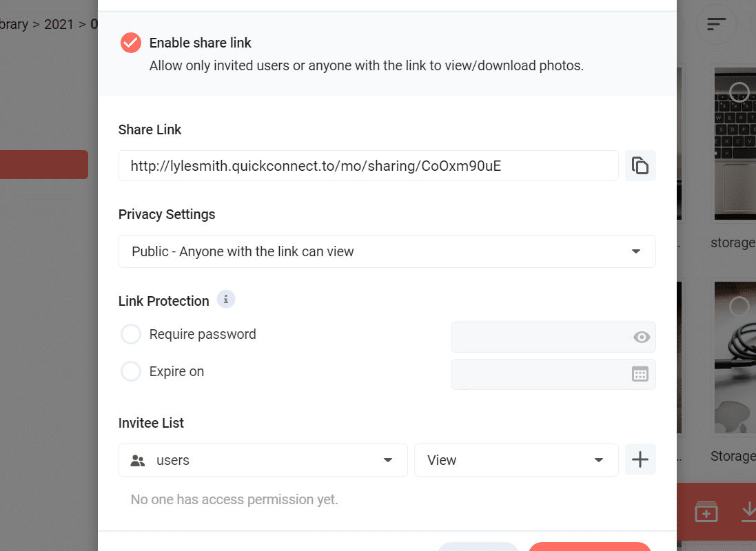Click the add to album icon
756x551 pixels.
[x=706, y=512]
